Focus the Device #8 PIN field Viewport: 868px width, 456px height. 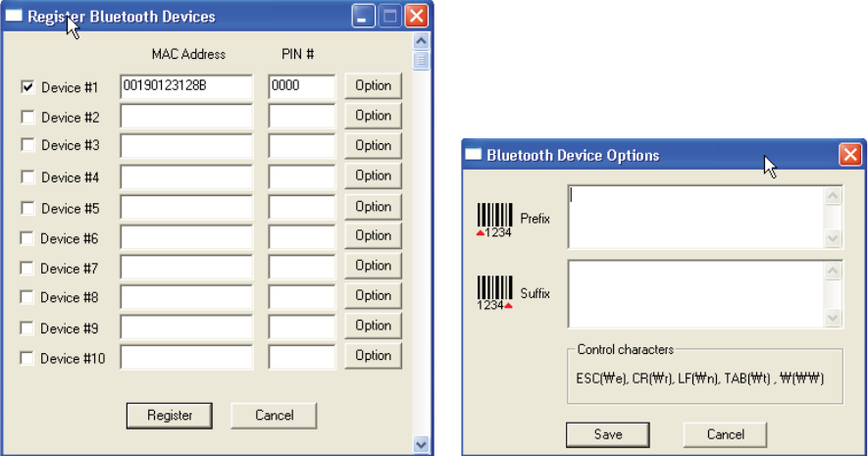pyautogui.click(x=302, y=296)
